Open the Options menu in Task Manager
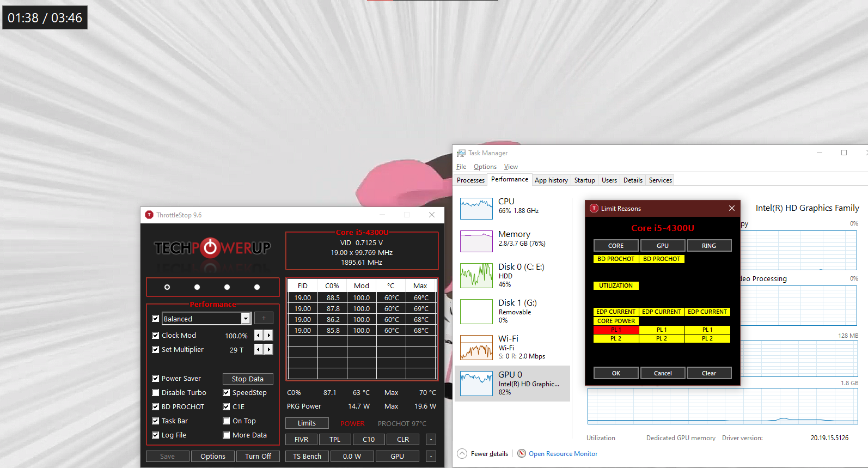This screenshot has width=868, height=468. pos(485,167)
